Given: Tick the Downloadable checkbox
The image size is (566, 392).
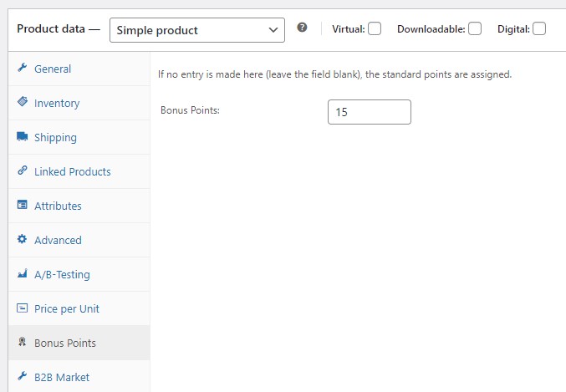Looking at the screenshot, I should (475, 28).
